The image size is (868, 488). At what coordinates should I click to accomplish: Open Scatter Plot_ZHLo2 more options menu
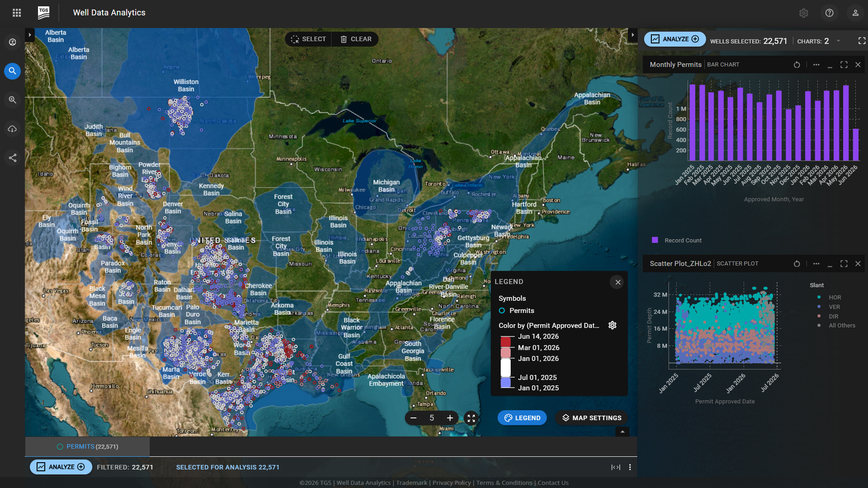(816, 264)
